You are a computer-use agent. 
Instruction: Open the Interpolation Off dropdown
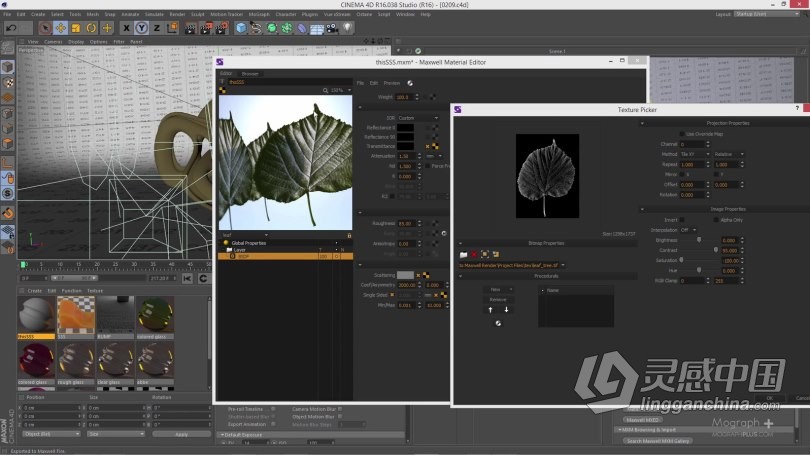(688, 230)
